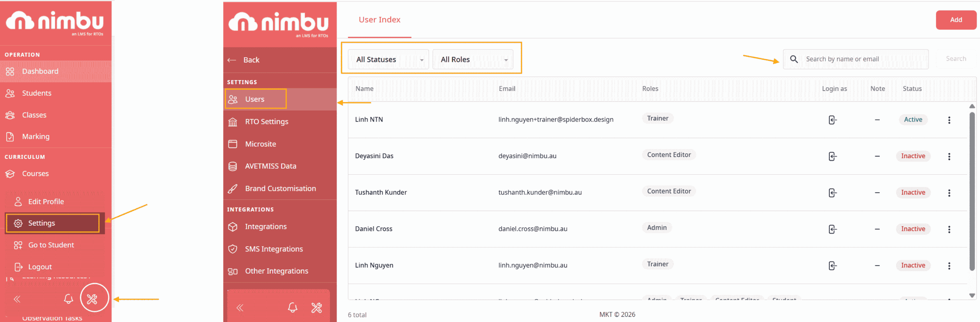Image resolution: width=980 pixels, height=322 pixels.
Task: Click the name Tushanth Kunder
Action: click(381, 193)
